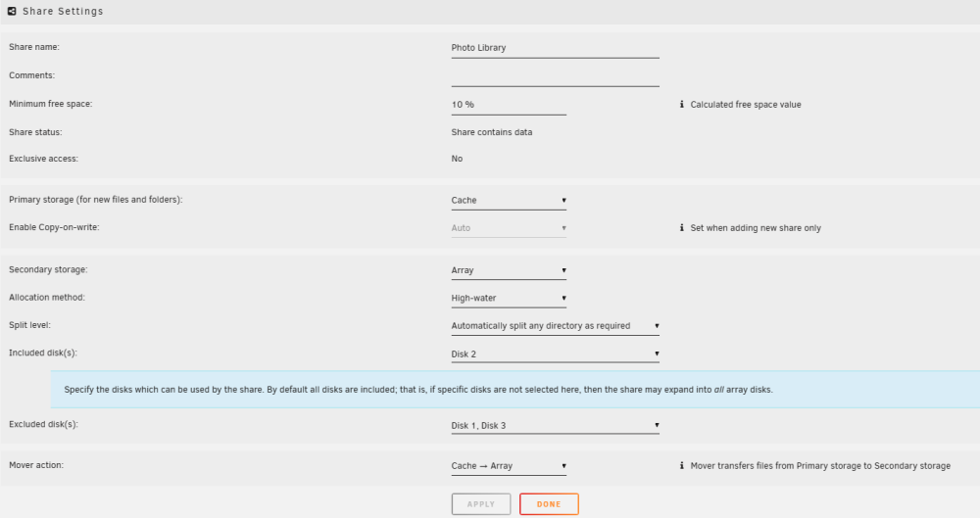
Task: Click the Primary storage (for new files and folders) label
Action: click(96, 200)
